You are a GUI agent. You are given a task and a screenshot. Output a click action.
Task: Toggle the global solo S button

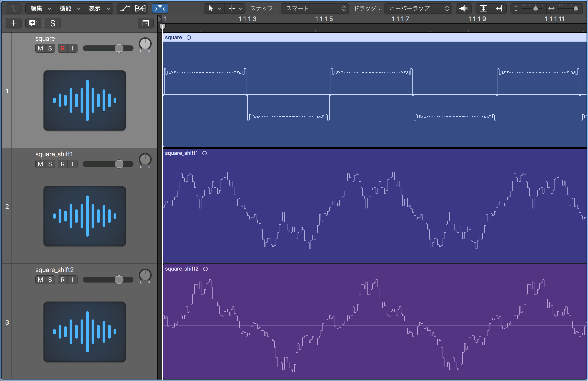tap(53, 23)
